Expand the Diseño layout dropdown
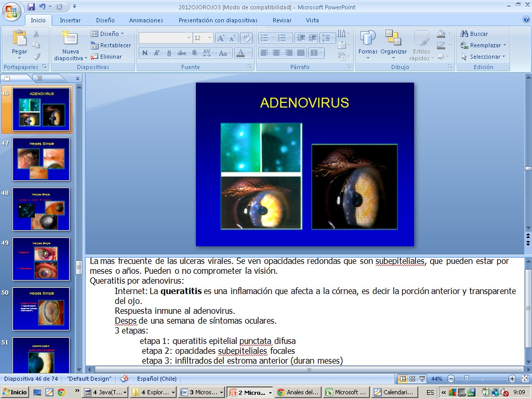This screenshot has width=532, height=399. click(122, 34)
